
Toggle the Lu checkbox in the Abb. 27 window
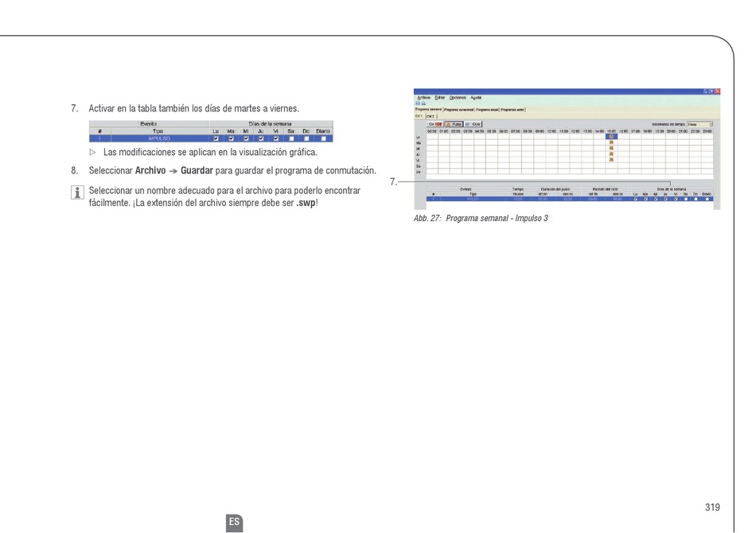pyautogui.click(x=636, y=199)
